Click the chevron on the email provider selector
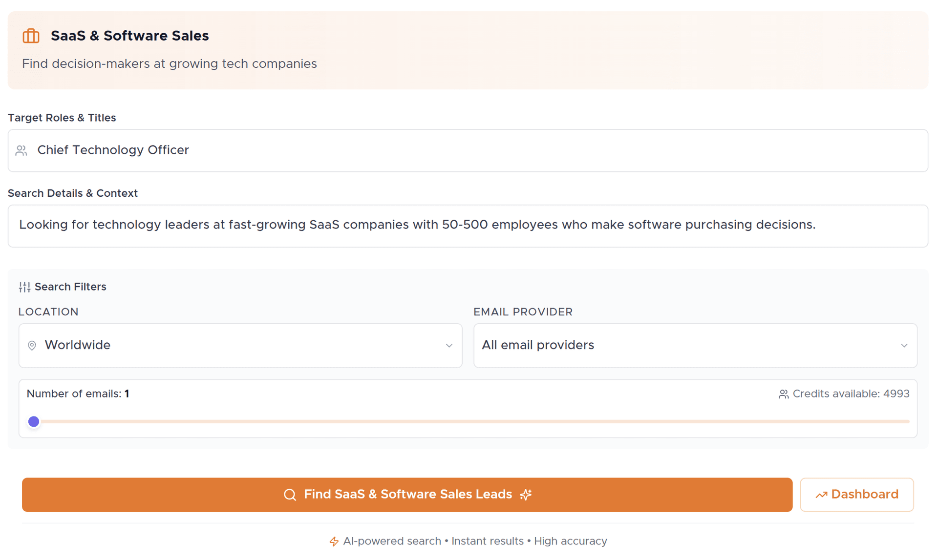Screen dimensions: 938x560 point(903,345)
